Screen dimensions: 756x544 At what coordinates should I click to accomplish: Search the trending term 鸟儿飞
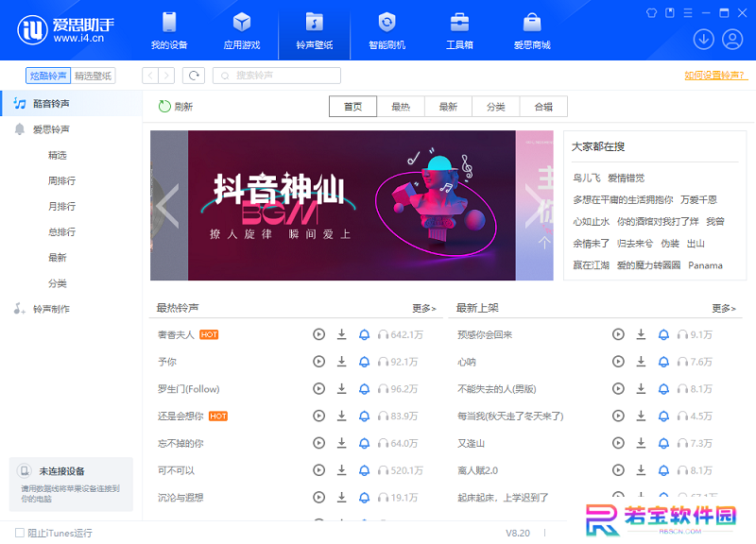point(586,178)
